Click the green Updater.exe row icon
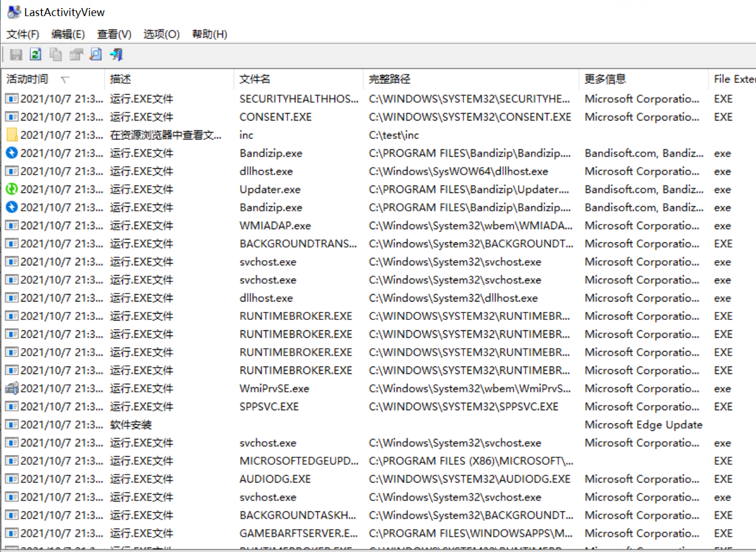The width and height of the screenshot is (756, 552). [x=11, y=189]
